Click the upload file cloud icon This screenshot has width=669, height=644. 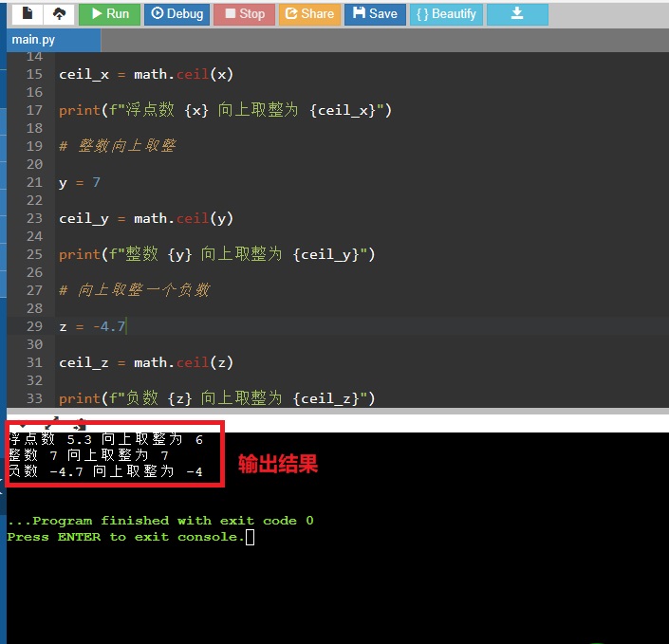coord(59,13)
